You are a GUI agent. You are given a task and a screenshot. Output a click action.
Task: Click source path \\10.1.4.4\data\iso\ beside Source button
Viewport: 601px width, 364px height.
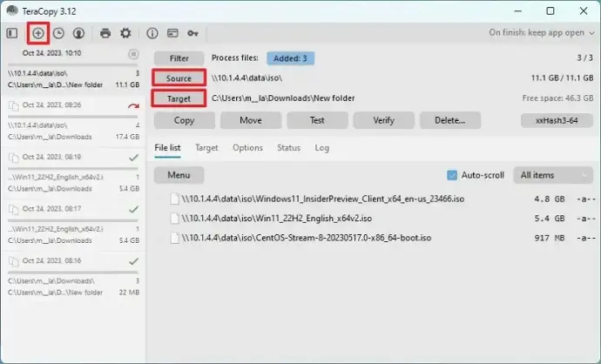click(x=246, y=78)
